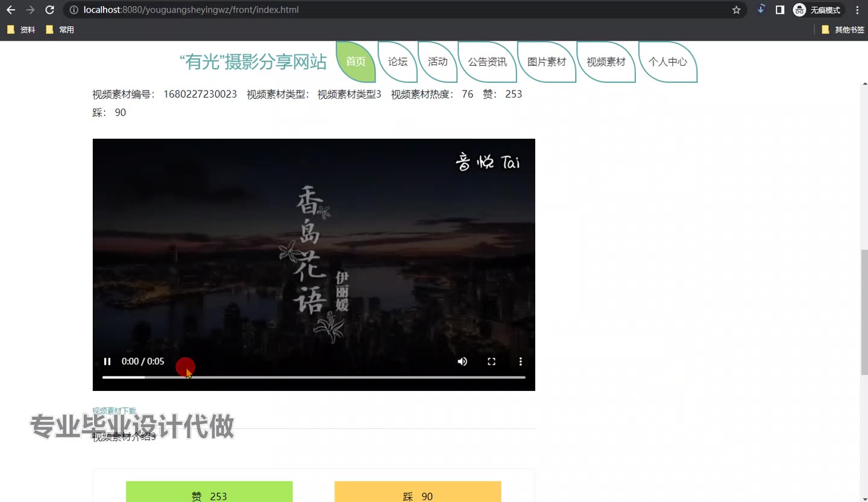
Task: Click the address bar URL
Action: [x=191, y=10]
